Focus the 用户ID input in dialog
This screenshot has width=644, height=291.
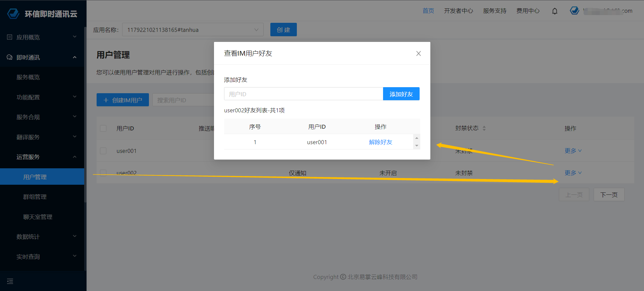[x=304, y=94]
